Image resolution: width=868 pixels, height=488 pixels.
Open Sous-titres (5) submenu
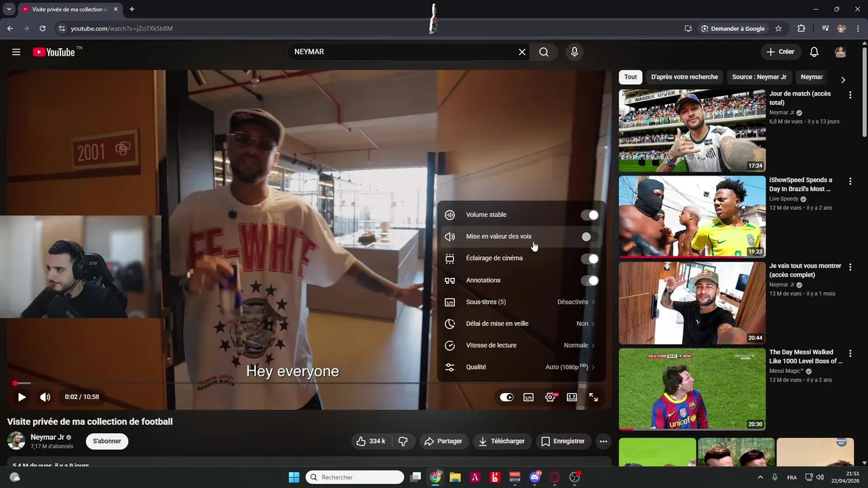point(520,302)
